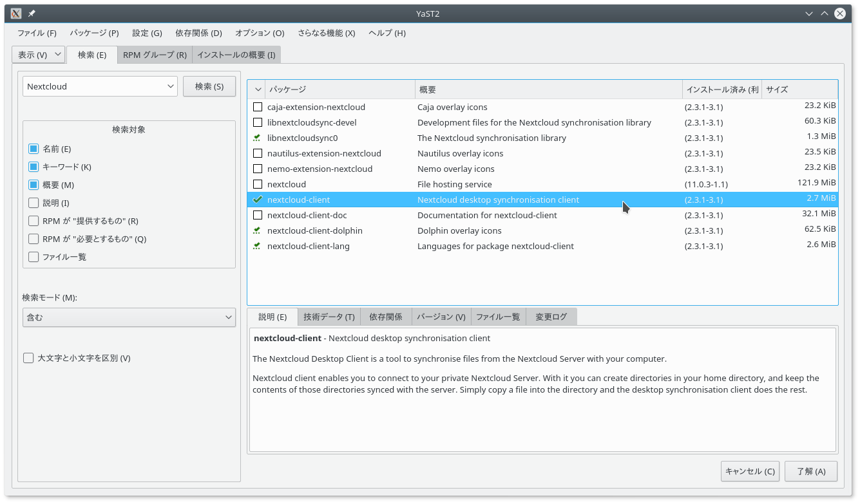The height and width of the screenshot is (504, 860).
Task: Click status icon of nextcloud-client-dolphin
Action: click(258, 230)
